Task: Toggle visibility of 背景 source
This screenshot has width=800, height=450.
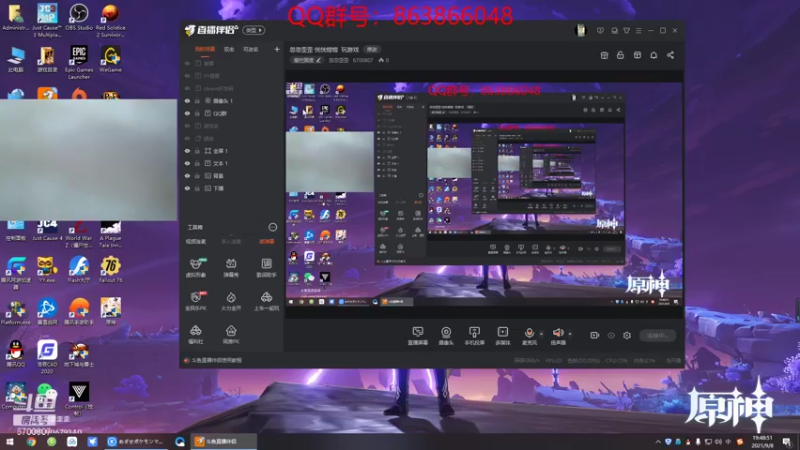Action: coord(187,176)
